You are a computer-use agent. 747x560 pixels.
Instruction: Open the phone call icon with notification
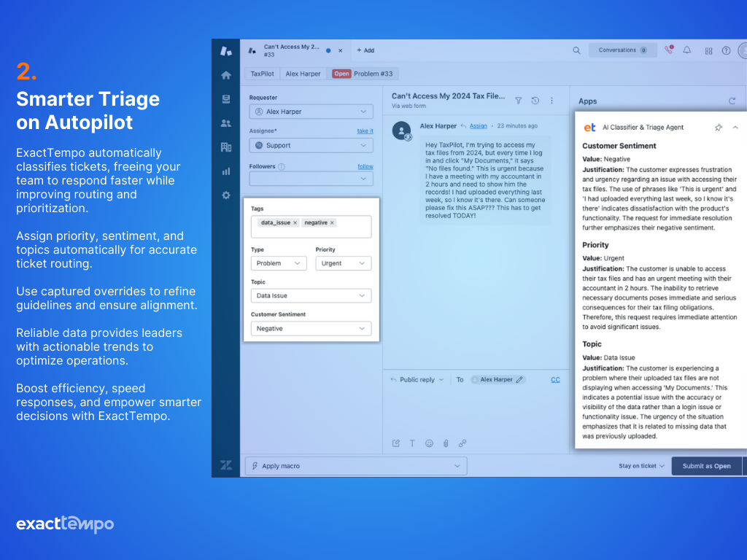[669, 50]
